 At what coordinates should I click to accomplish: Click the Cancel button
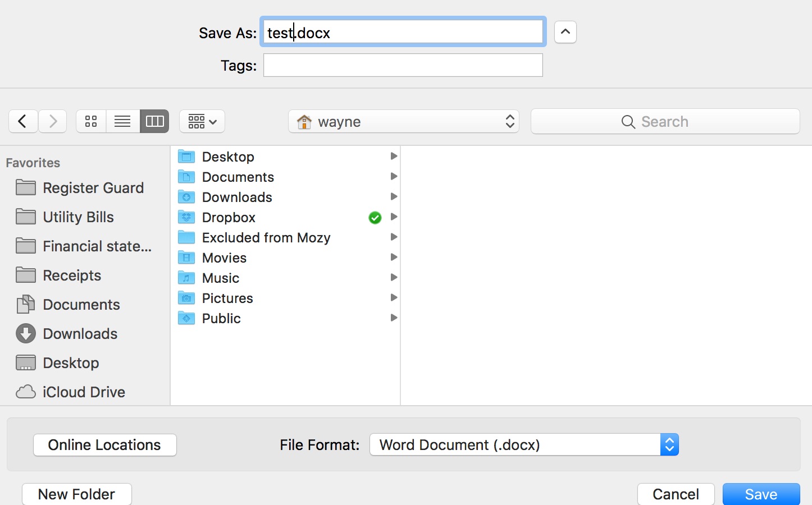pyautogui.click(x=676, y=494)
